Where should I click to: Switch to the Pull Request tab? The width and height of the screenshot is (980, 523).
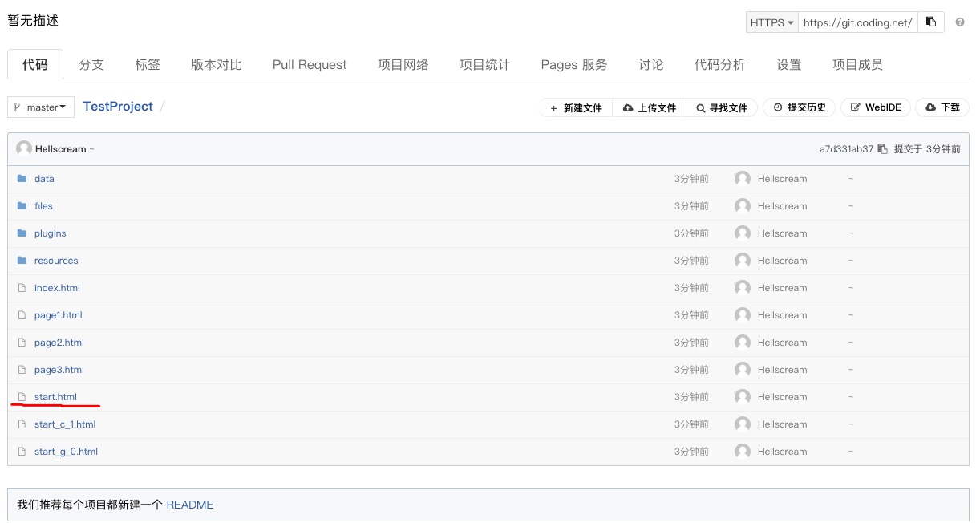point(310,65)
